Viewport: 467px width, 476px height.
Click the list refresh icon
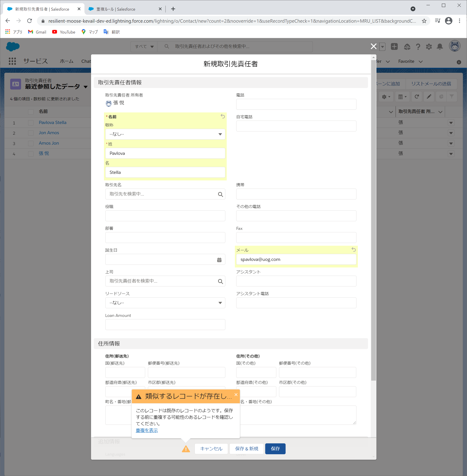point(416,97)
